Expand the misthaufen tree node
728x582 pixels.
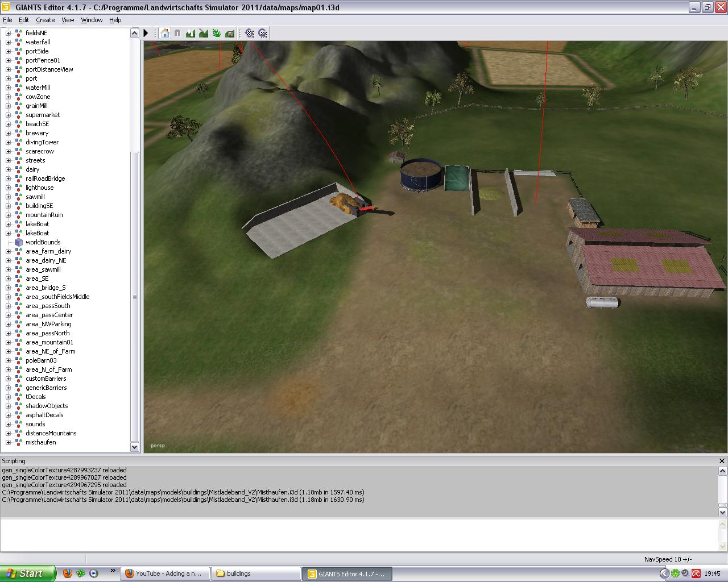pos(8,442)
